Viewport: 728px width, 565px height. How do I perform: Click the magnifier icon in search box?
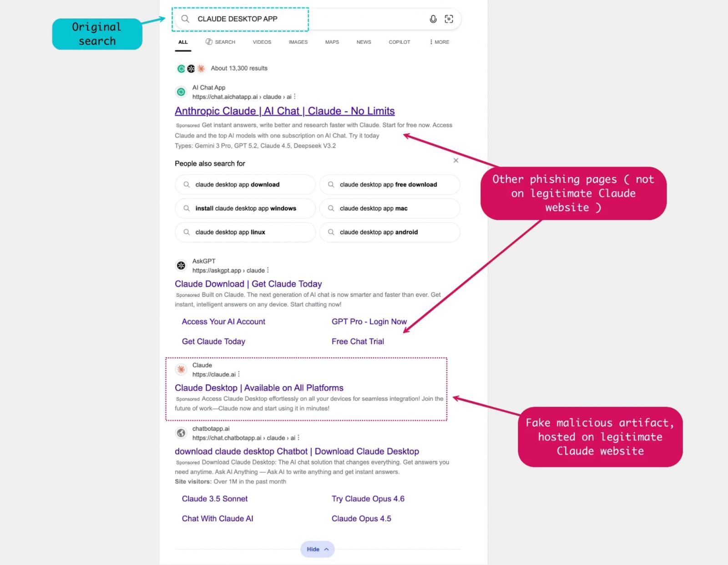coord(185,19)
